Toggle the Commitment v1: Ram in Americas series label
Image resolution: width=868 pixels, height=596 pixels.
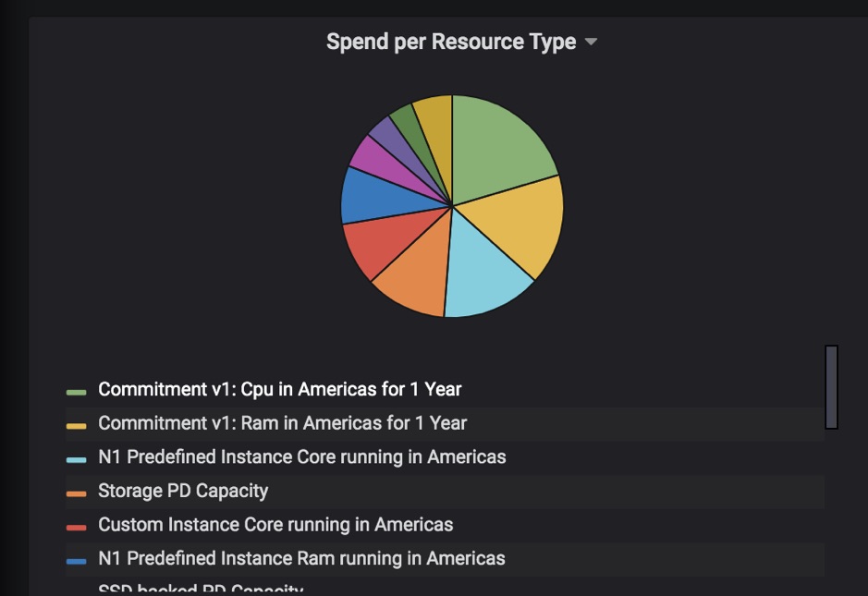(x=282, y=423)
